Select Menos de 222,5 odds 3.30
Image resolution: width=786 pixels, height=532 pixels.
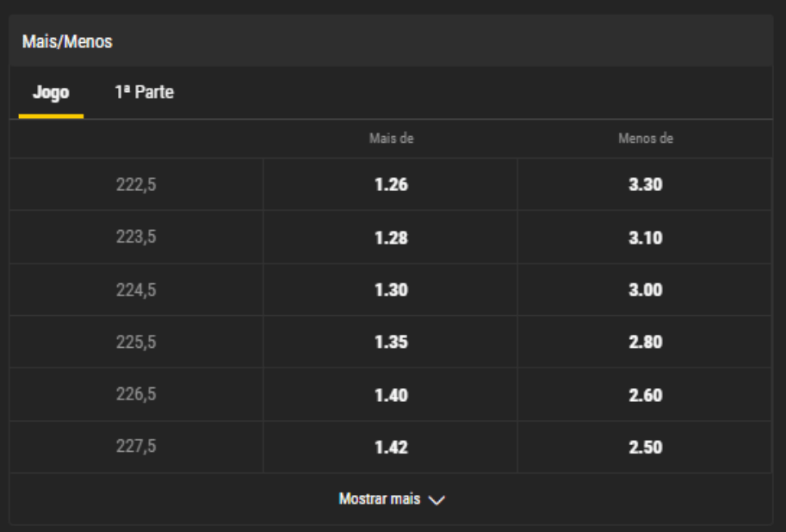pyautogui.click(x=645, y=184)
